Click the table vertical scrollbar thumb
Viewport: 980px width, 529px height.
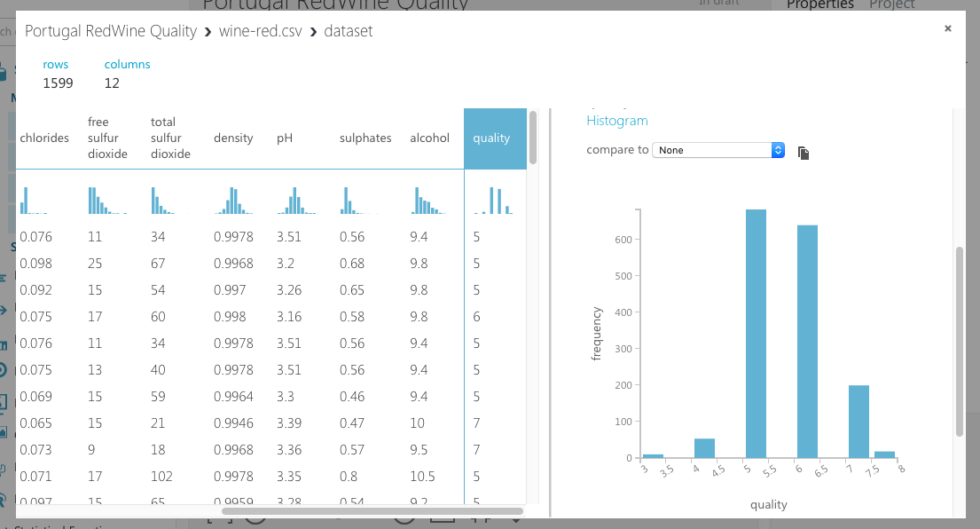[x=532, y=138]
